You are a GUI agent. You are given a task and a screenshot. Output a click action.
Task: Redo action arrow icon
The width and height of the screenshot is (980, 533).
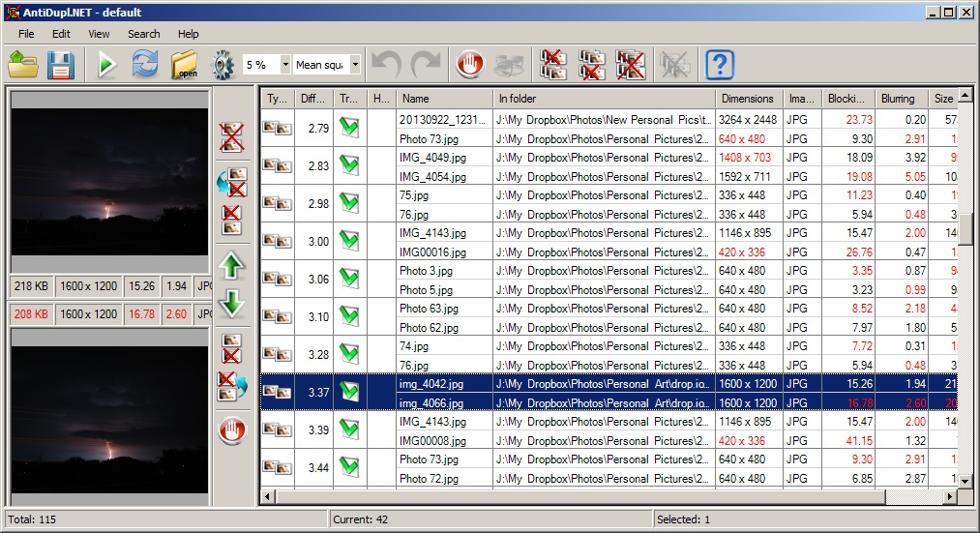(427, 65)
